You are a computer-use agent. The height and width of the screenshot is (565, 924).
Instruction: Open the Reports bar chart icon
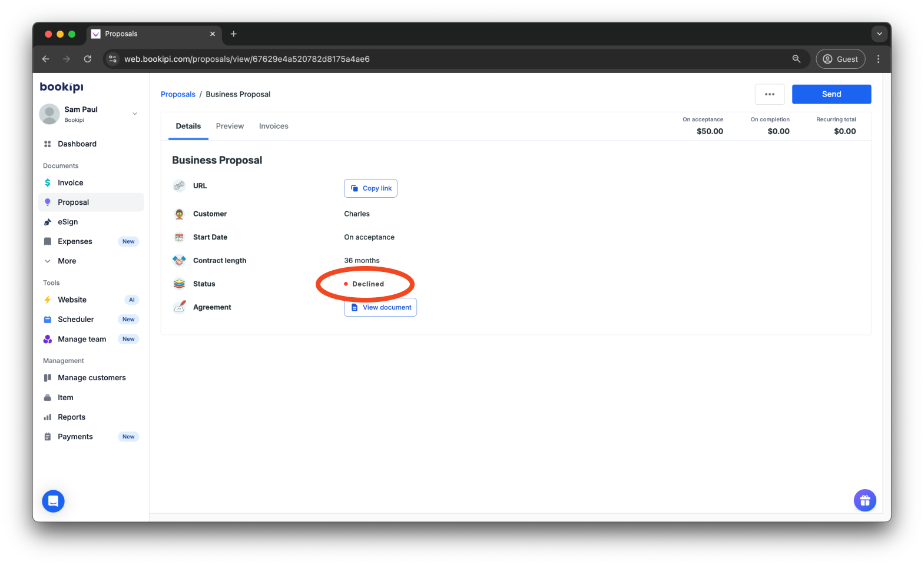tap(48, 417)
